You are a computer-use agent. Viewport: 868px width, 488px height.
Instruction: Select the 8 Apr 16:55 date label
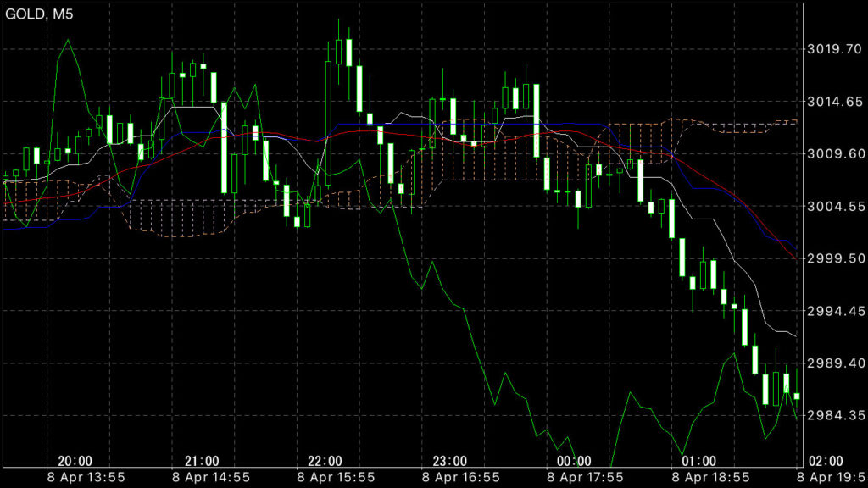(460, 477)
